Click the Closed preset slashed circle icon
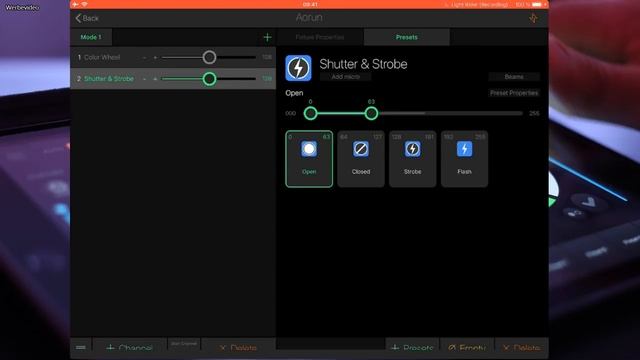This screenshot has height=360, width=640. pos(361,149)
